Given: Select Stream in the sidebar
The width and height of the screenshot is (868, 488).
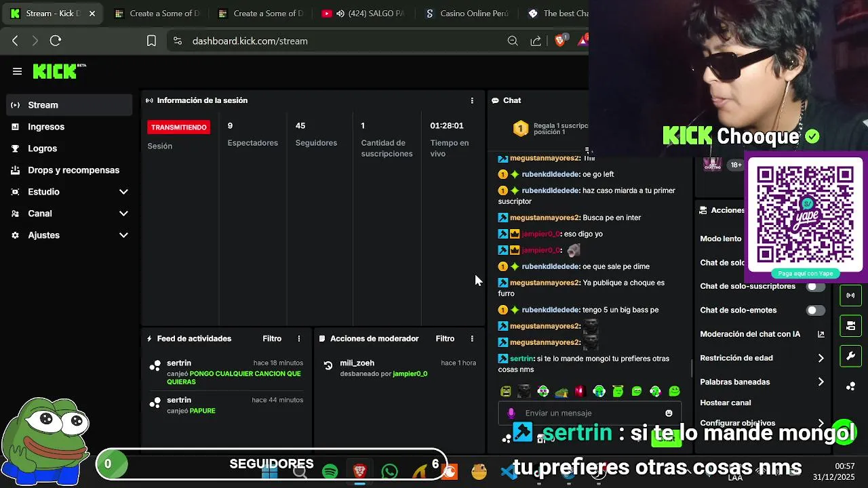Looking at the screenshot, I should pos(69,105).
